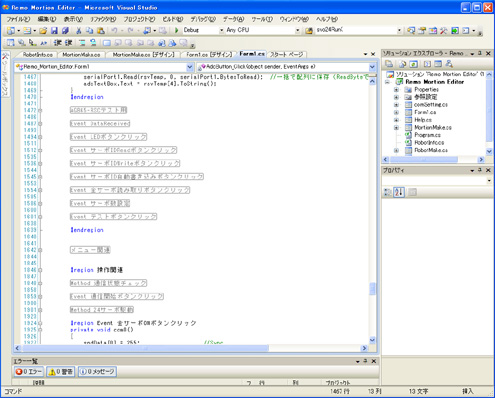
Task: Click the collapsed Method 24サーボ駆動 region box
Action: [102, 310]
